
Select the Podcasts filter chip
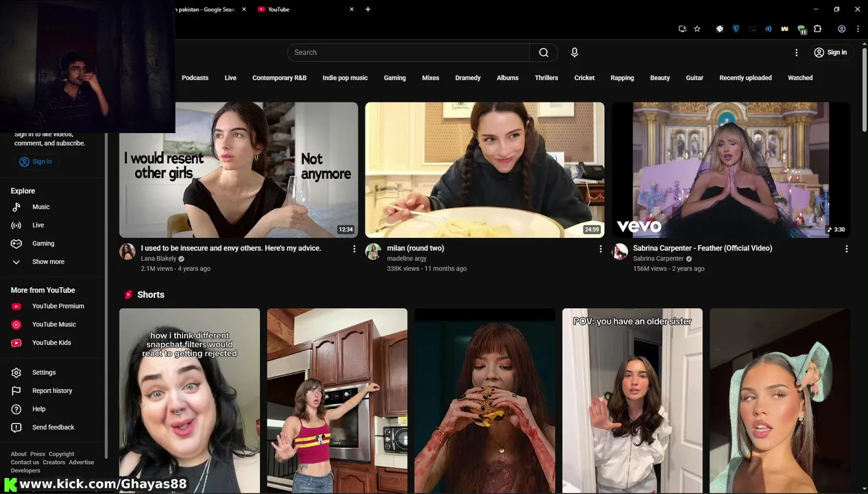195,78
